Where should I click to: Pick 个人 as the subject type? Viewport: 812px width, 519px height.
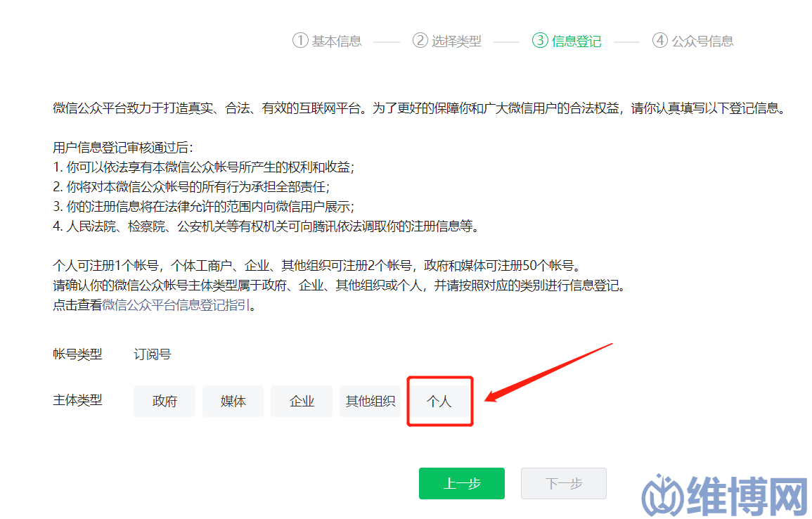pos(439,401)
